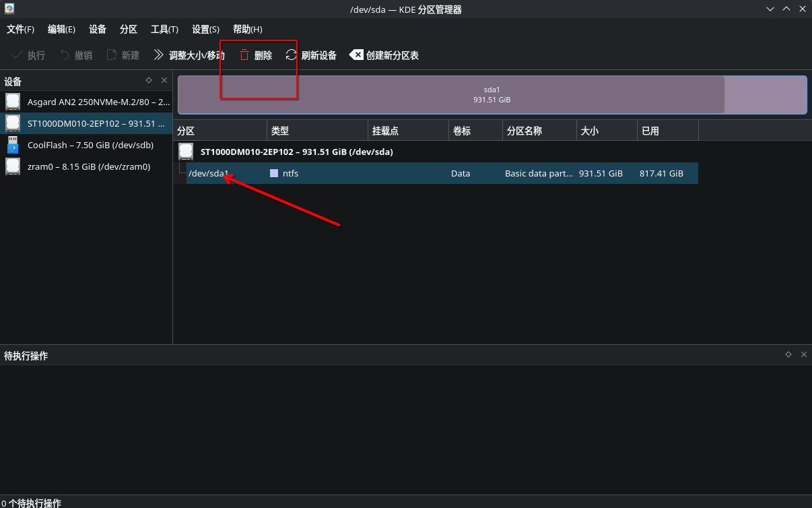Click the 撤销 (undo) toolbar button
Viewport: 812px width, 508px height.
76,55
